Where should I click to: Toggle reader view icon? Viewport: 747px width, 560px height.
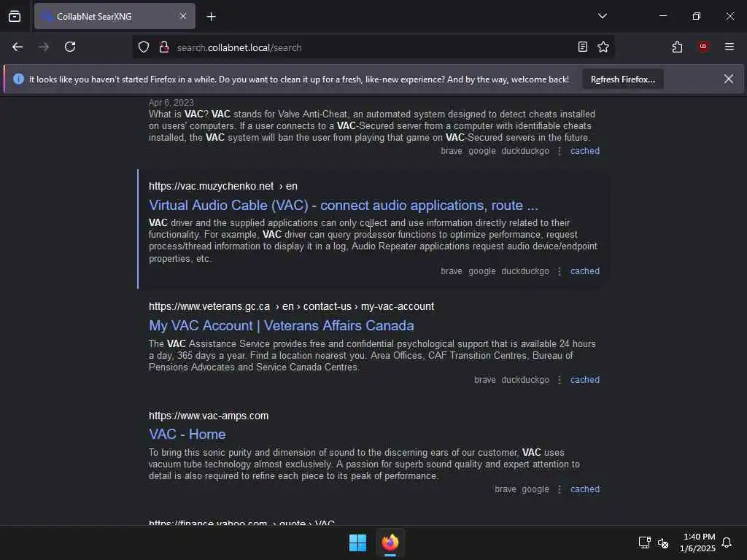(x=583, y=47)
